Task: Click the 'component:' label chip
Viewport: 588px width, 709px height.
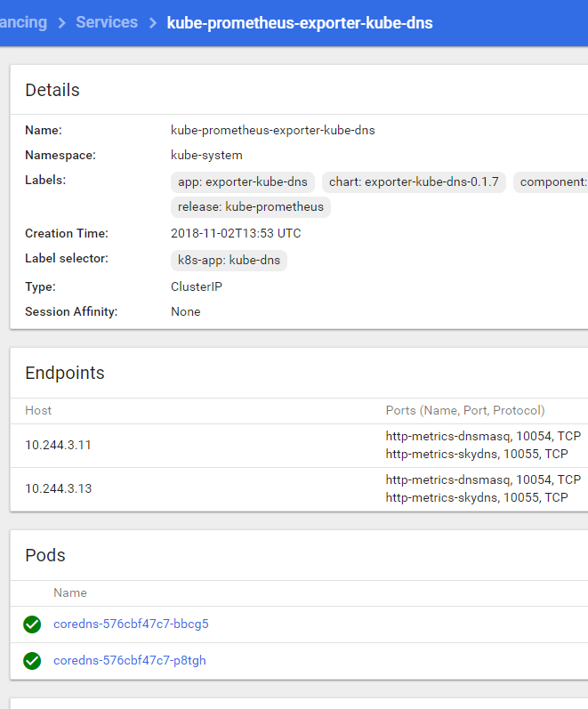Action: pyautogui.click(x=551, y=181)
